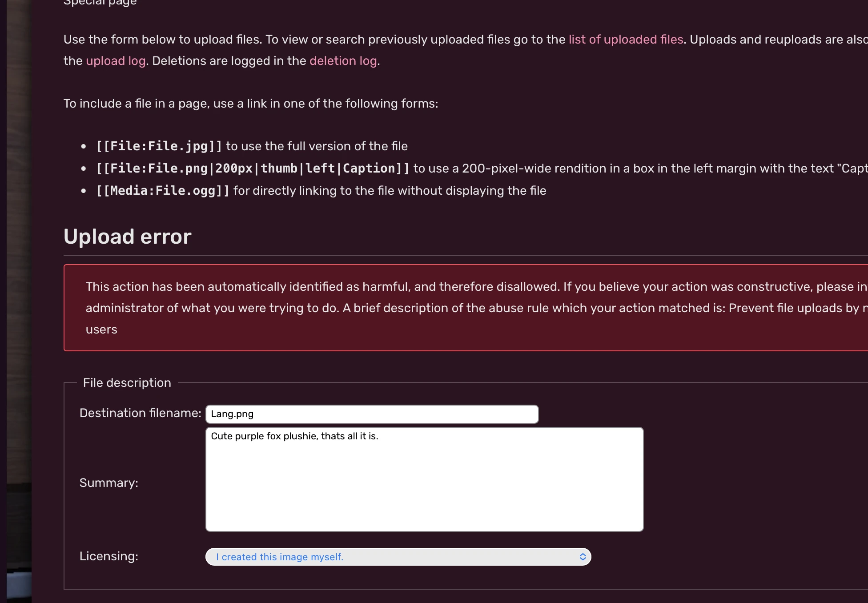The width and height of the screenshot is (868, 603).
Task: Click the File description legend
Action: tap(127, 383)
